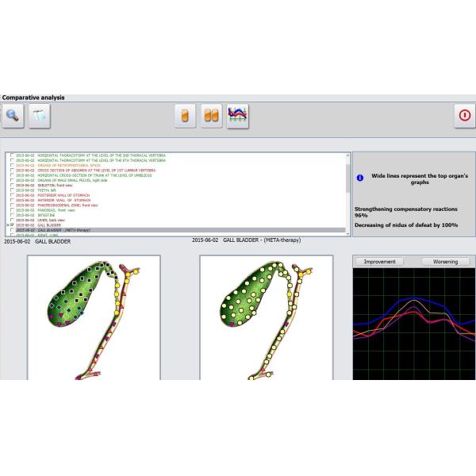Screen dimensions: 476x476
Task: Check the INTESTINE entry checkbox
Action: tap(12, 214)
